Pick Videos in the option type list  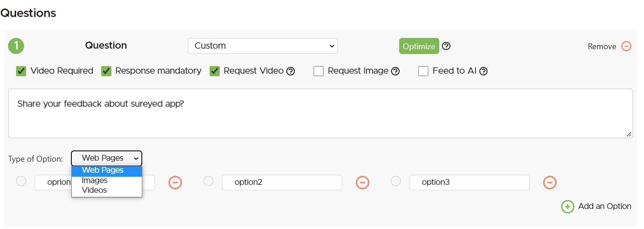(95, 190)
